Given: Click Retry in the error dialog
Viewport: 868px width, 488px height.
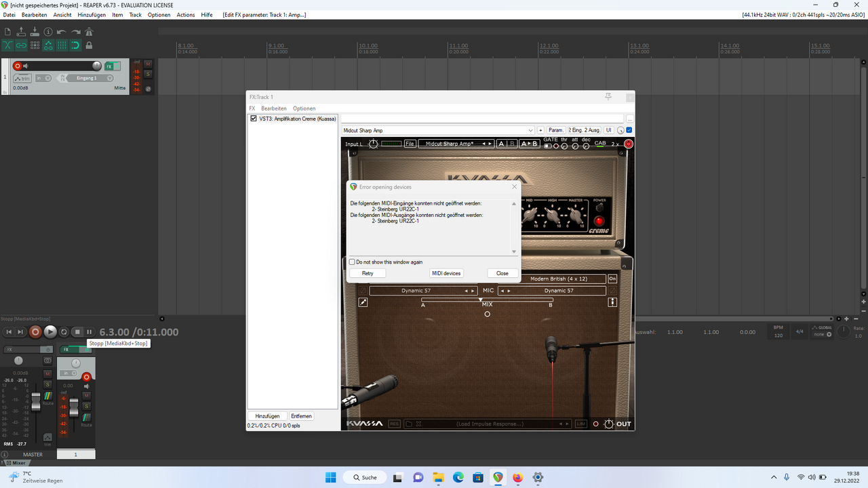Looking at the screenshot, I should tap(368, 273).
